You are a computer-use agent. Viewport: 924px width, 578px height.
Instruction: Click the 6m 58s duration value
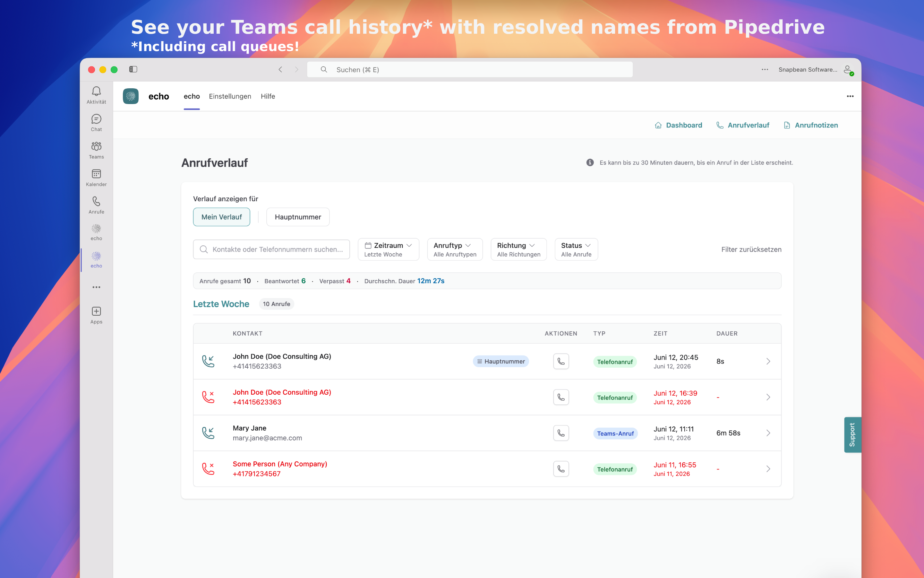pyautogui.click(x=728, y=433)
